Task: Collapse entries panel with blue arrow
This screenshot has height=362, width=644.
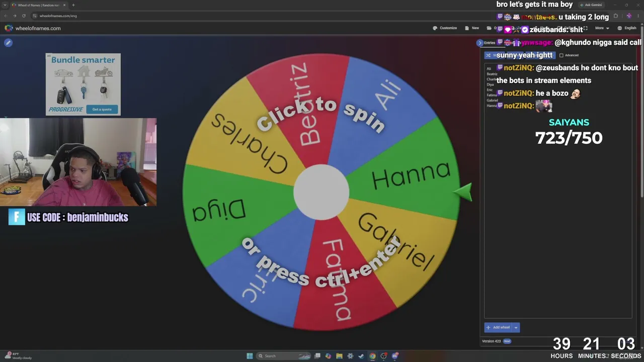Action: [480, 43]
